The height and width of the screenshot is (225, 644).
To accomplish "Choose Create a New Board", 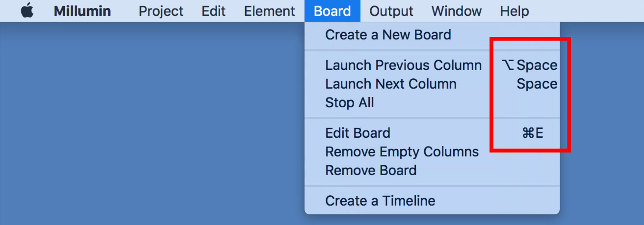I will (388, 35).
